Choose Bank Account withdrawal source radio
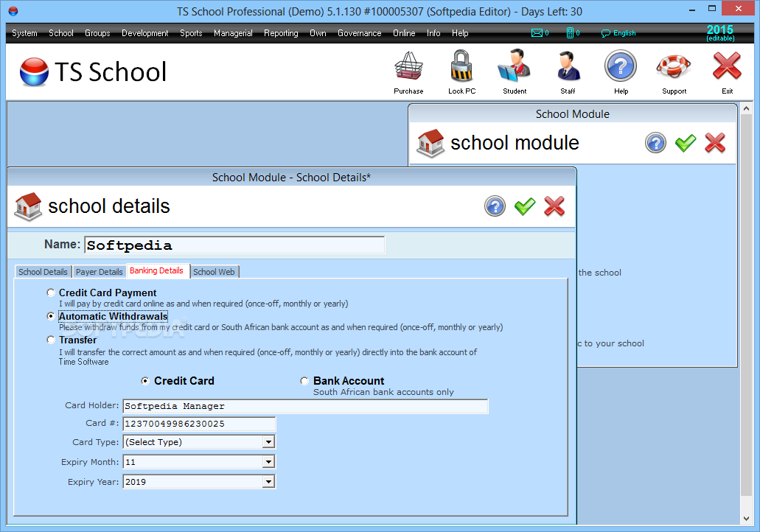The image size is (760, 532). pos(304,381)
